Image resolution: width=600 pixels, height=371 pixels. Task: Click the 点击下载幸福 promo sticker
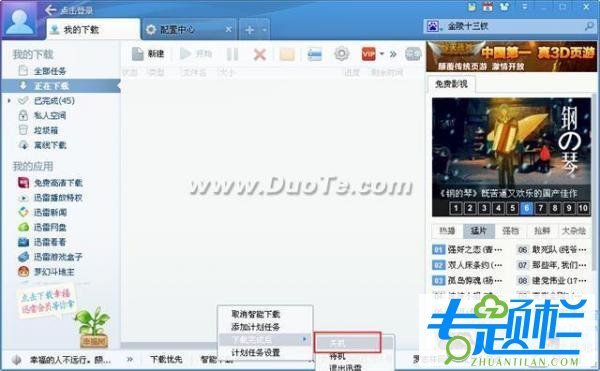46,302
